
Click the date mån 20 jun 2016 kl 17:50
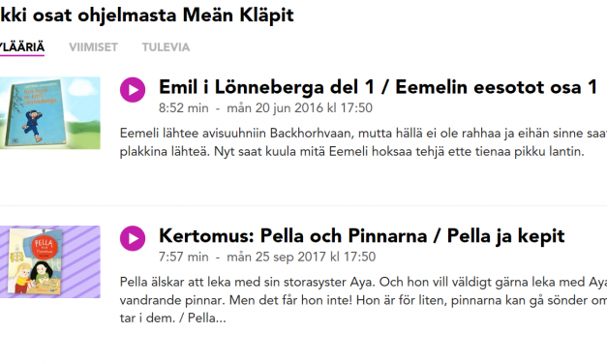pyautogui.click(x=300, y=108)
